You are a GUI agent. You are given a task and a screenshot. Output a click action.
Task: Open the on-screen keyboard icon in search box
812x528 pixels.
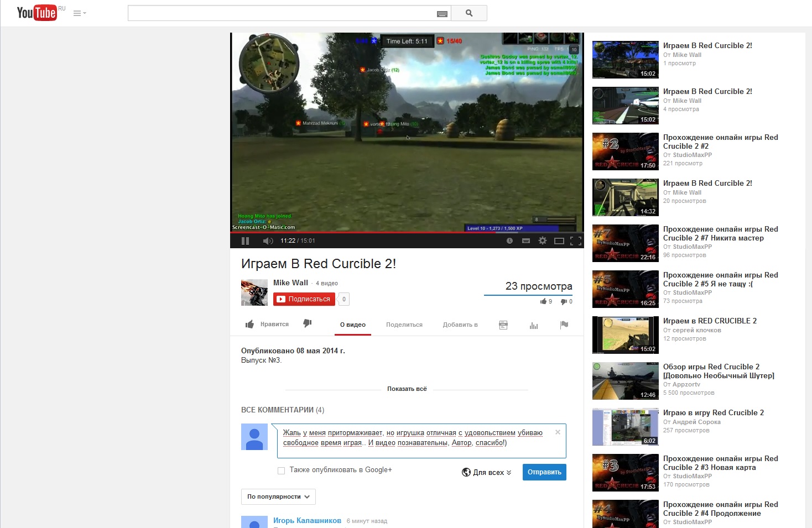pos(442,13)
